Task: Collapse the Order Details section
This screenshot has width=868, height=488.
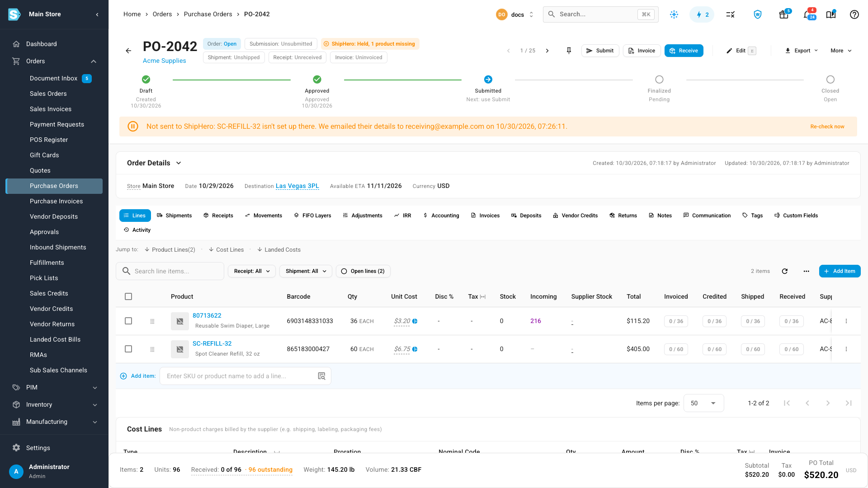Action: click(179, 163)
